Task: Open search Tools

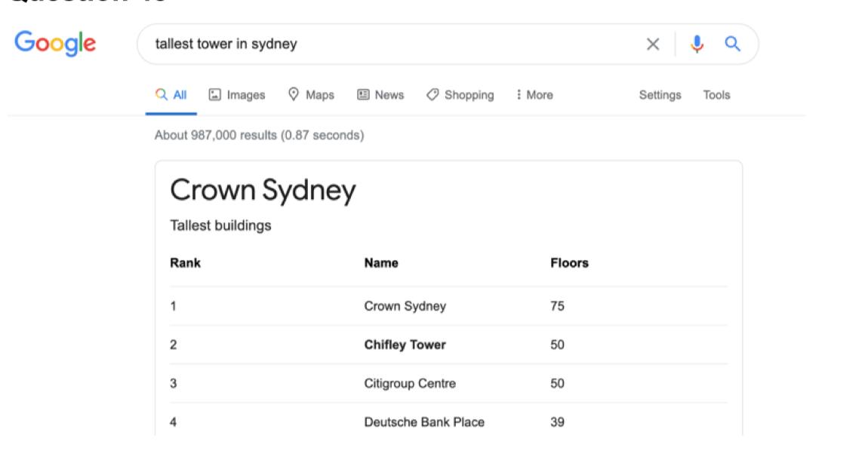Action: (716, 95)
